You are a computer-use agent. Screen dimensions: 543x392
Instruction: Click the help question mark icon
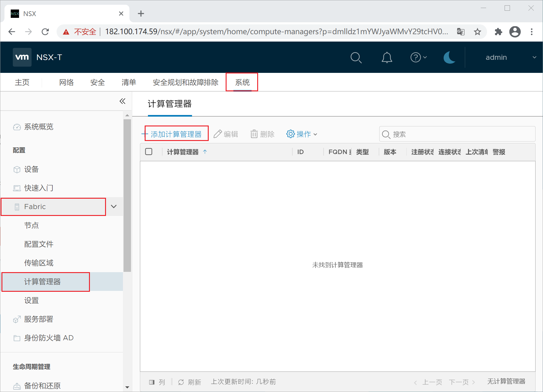[416, 57]
